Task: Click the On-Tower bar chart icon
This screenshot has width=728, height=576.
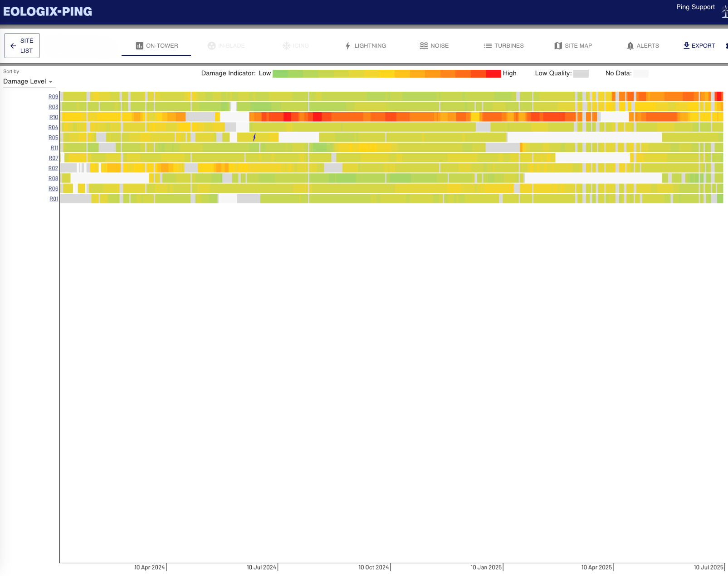Action: click(x=139, y=46)
